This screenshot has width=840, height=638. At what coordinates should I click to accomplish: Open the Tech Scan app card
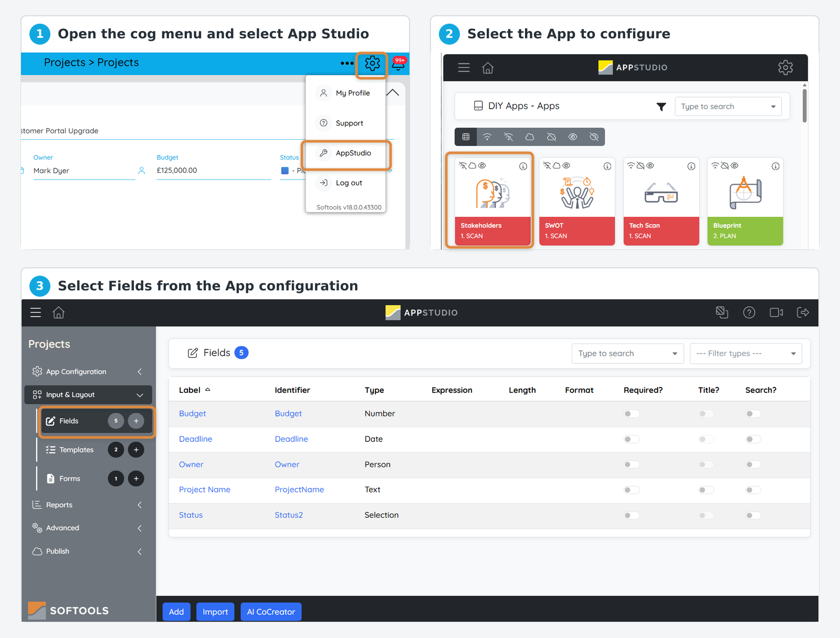(661, 201)
